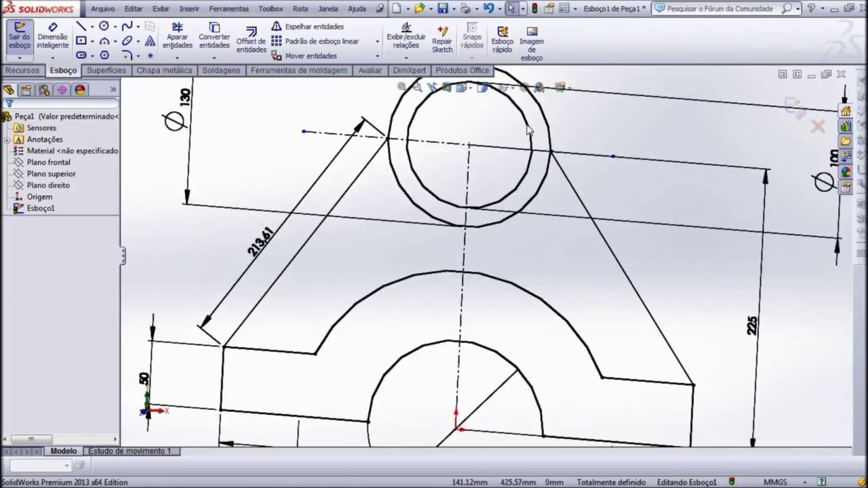Select the Circle sketch tool

pos(104,26)
